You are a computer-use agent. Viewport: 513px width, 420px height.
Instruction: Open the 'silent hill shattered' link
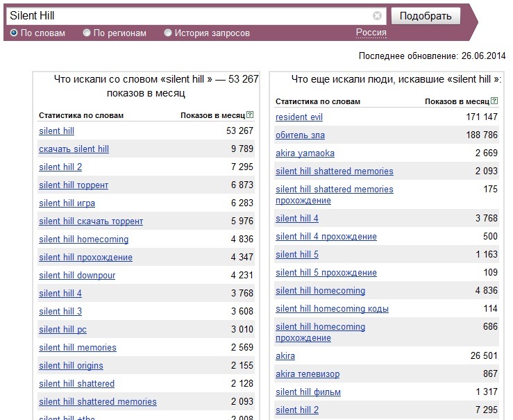(x=76, y=384)
